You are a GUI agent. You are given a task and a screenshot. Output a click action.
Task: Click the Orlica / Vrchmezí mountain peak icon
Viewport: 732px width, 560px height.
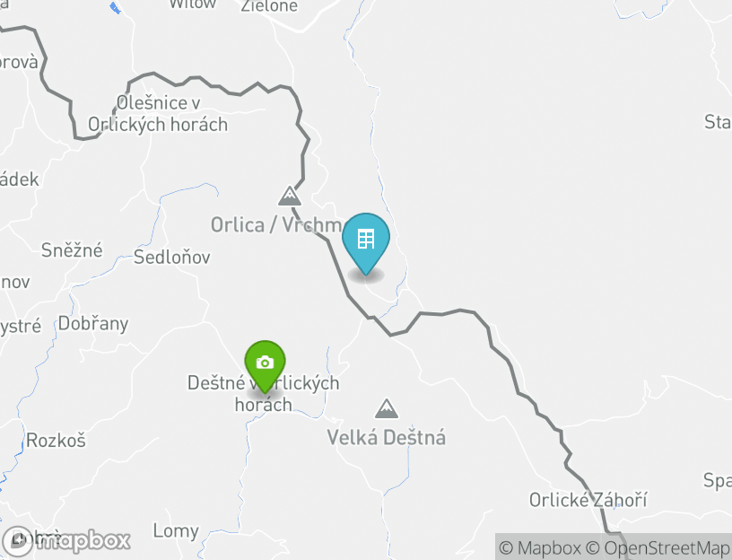(x=290, y=196)
